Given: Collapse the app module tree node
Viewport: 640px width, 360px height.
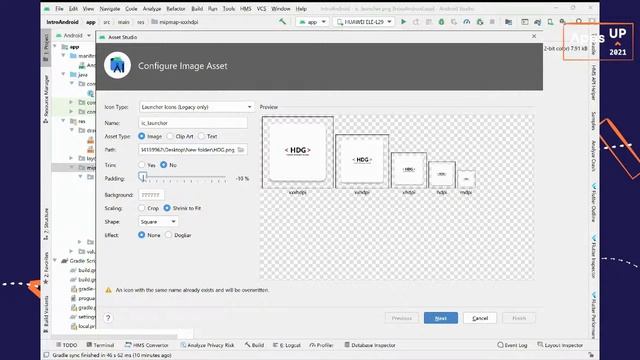Looking at the screenshot, I should click(x=56, y=47).
